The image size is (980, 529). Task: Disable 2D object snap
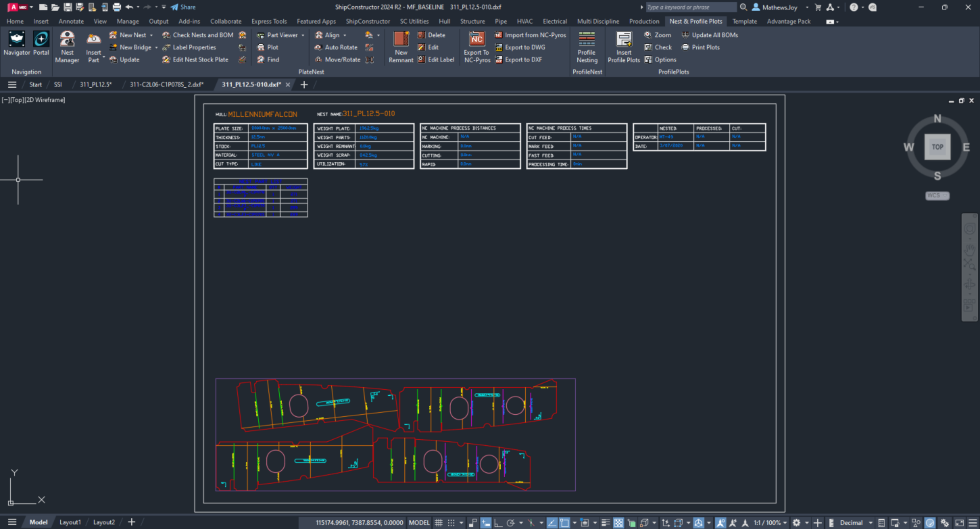coord(566,522)
